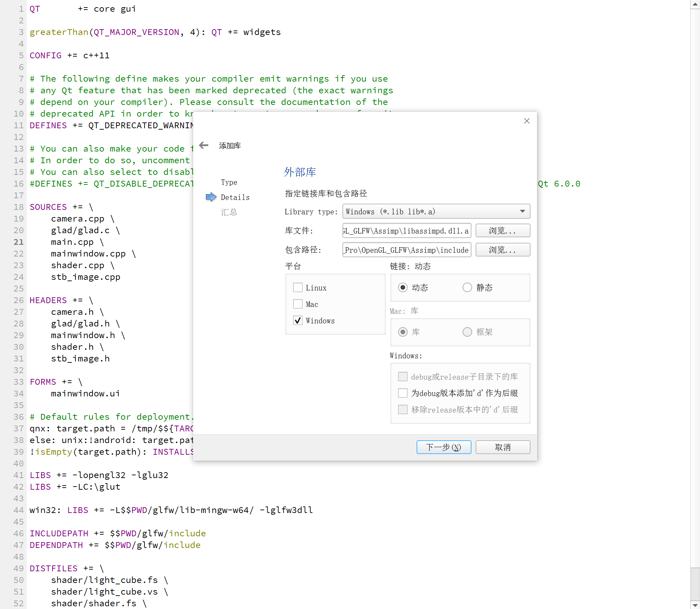This screenshot has width=700, height=609.
Task: Click the editor scrollbar down arrow
Action: point(695,605)
